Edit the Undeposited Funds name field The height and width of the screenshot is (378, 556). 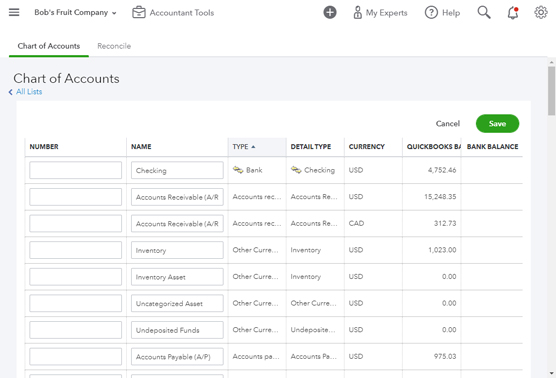[x=177, y=330]
